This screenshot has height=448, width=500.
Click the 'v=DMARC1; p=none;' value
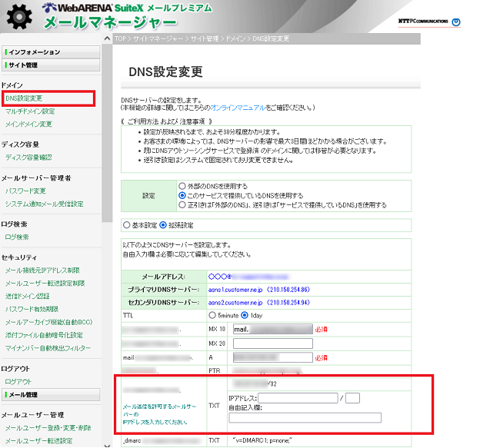(263, 440)
